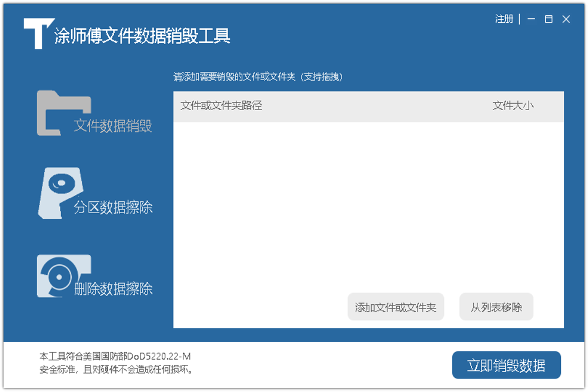Click the DoD5220.22-M standard notice text
The image size is (588, 392).
tap(116, 363)
